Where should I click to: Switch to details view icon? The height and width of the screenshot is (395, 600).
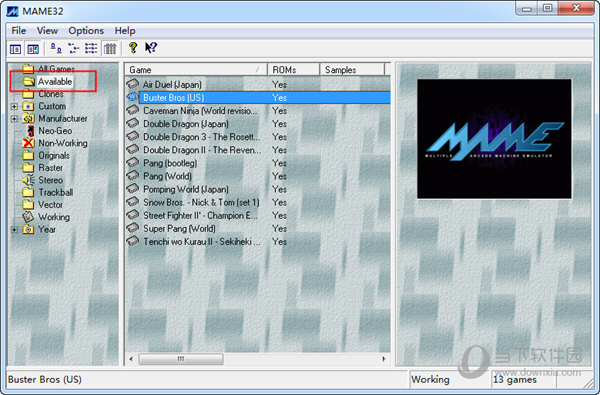tap(110, 49)
